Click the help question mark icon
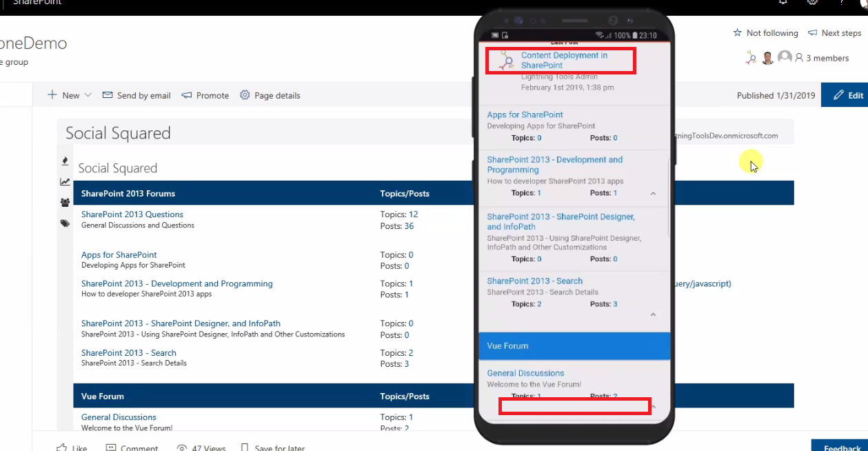 [842, 2]
